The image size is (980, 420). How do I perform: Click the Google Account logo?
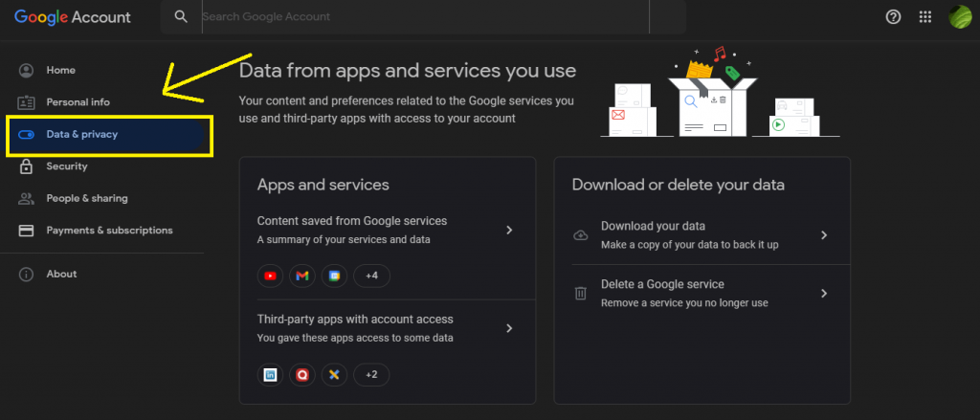click(73, 17)
